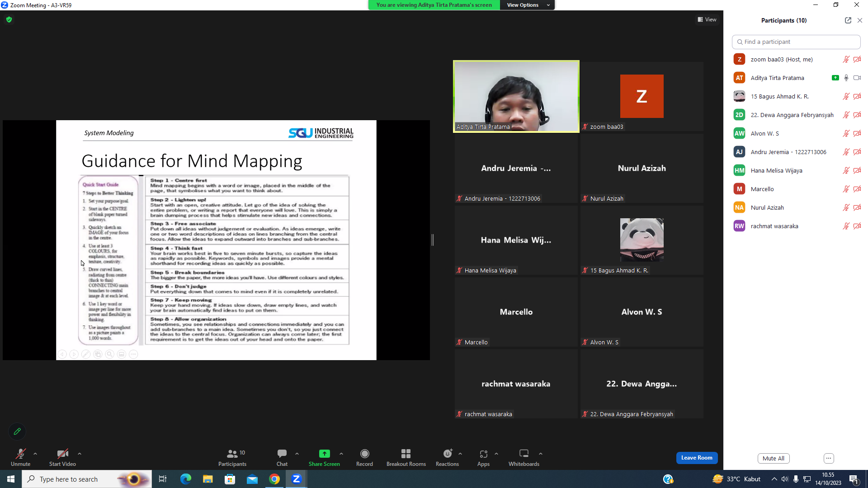Open the Mail app from the taskbar
This screenshot has height=488, width=868.
coord(252,479)
